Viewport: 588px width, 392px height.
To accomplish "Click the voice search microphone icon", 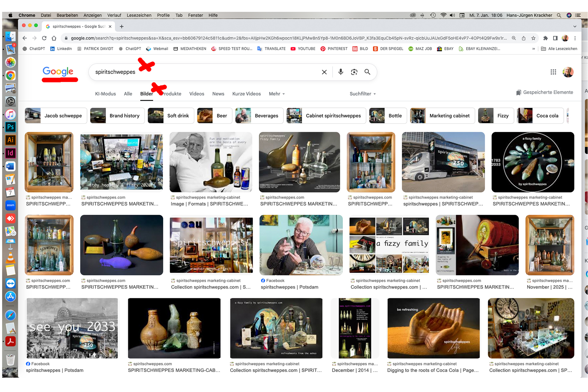I will [340, 72].
